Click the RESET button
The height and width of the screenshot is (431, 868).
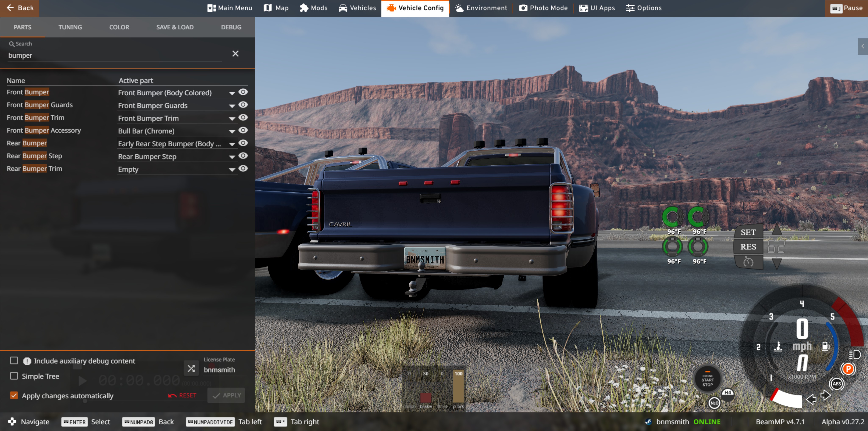tap(182, 395)
